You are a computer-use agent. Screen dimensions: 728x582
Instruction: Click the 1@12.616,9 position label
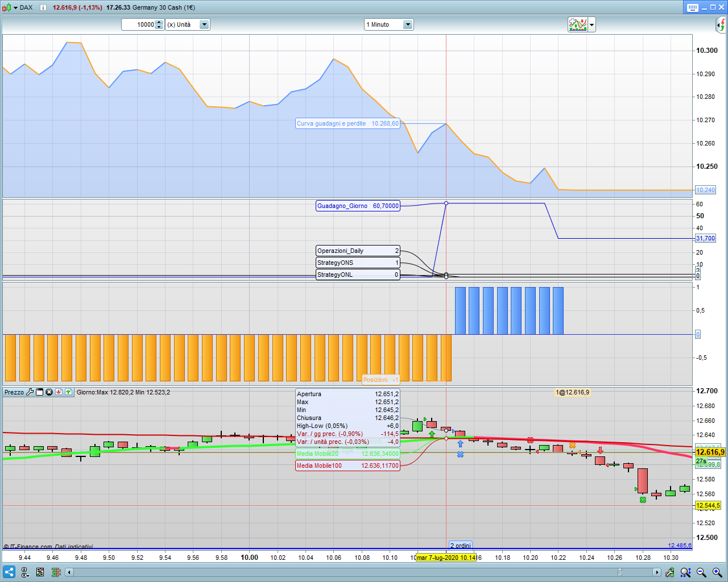(x=572, y=392)
